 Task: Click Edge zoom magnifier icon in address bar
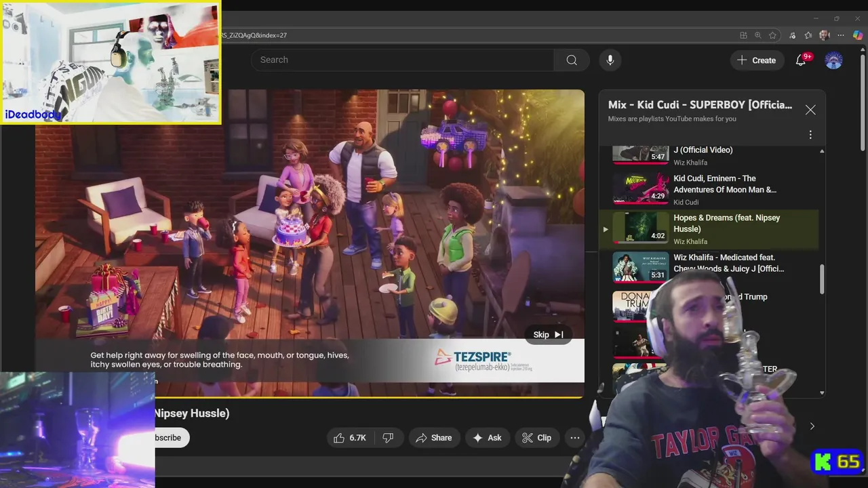pos(758,35)
